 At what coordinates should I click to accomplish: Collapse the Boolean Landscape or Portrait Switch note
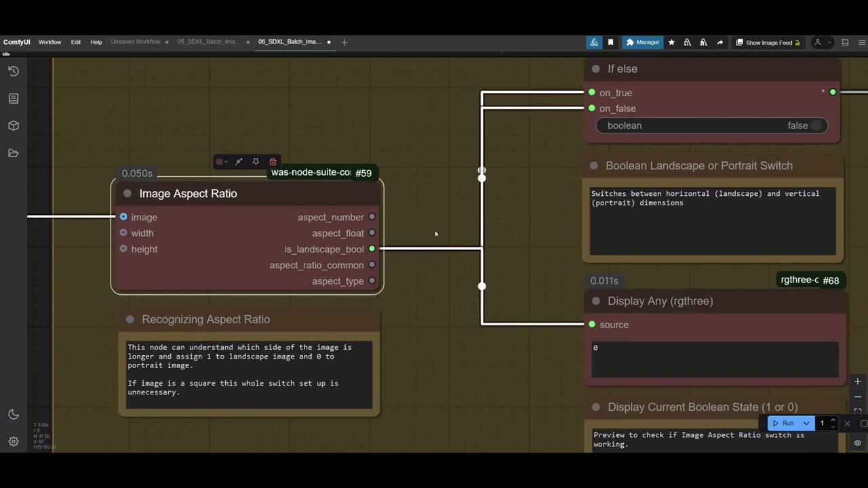pos(594,166)
